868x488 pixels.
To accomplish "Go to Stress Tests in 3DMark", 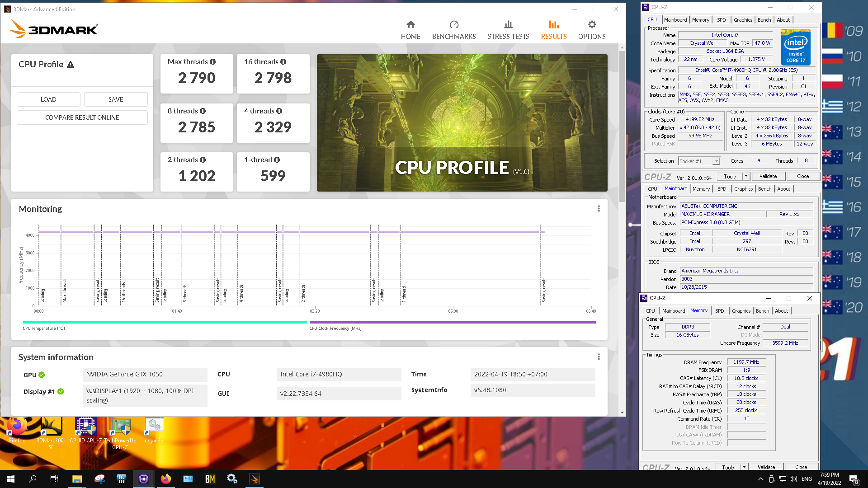I will pos(508,30).
